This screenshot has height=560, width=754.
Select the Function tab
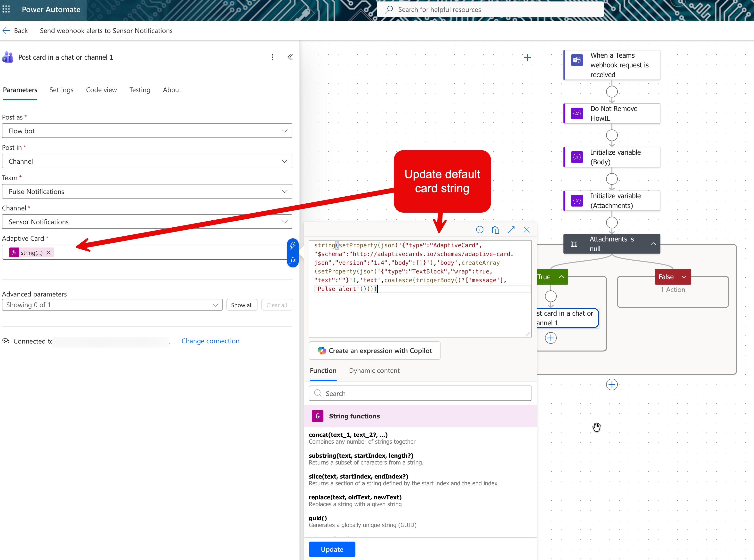tap(323, 370)
